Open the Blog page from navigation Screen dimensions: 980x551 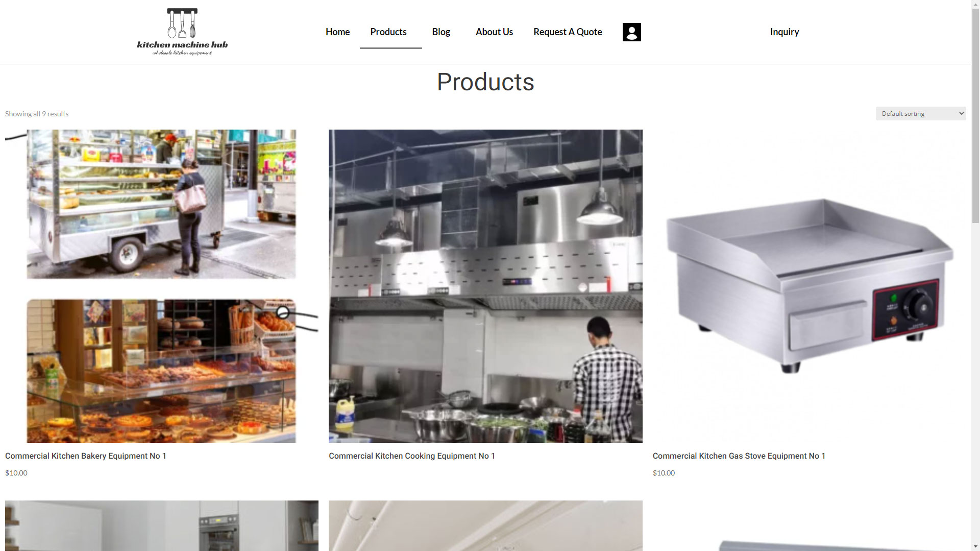pos(441,32)
